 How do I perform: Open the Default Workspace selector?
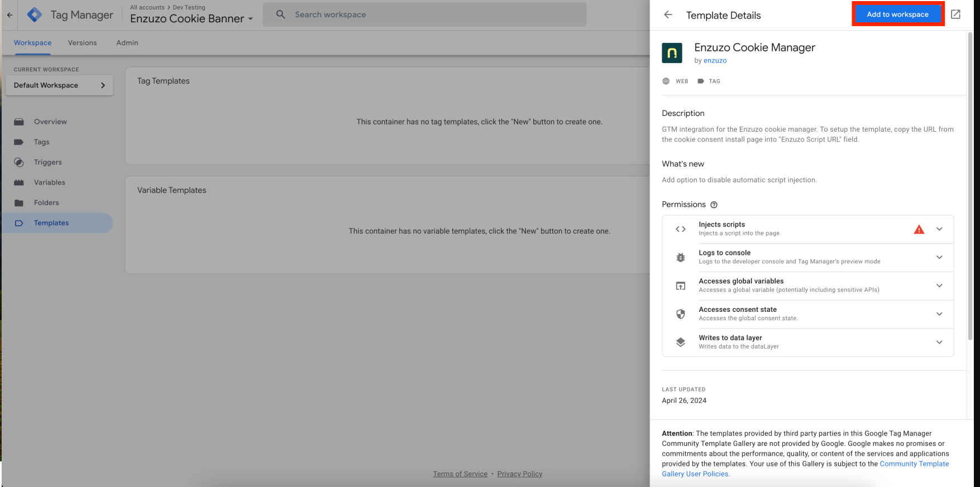click(x=59, y=85)
